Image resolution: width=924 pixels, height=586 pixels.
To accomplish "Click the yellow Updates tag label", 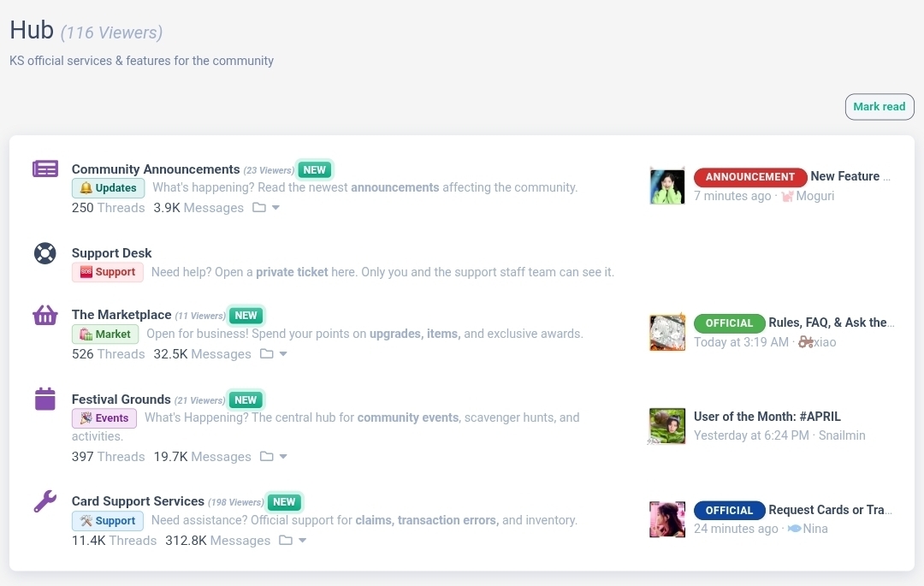I will 109,188.
